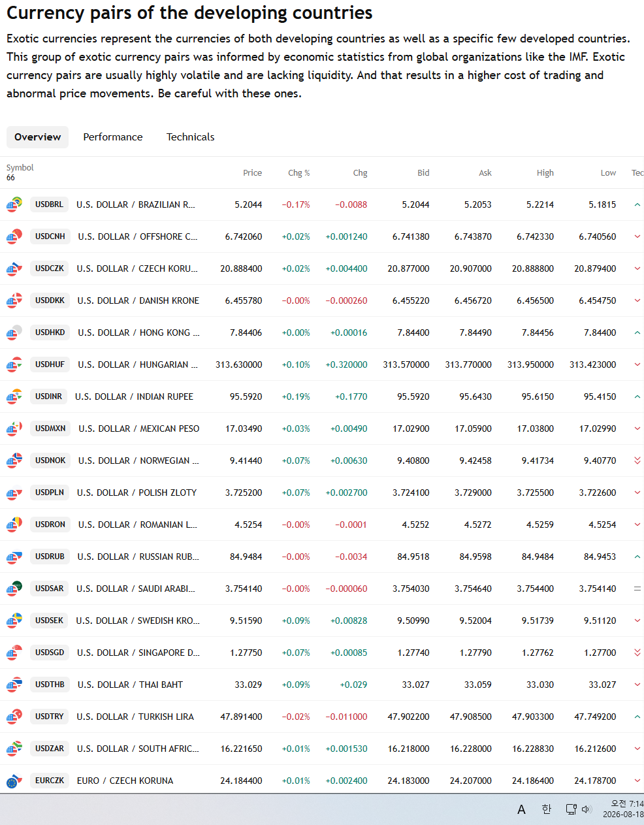The height and width of the screenshot is (825, 644).
Task: Click the USDRUB flag pair icon
Action: (14, 557)
